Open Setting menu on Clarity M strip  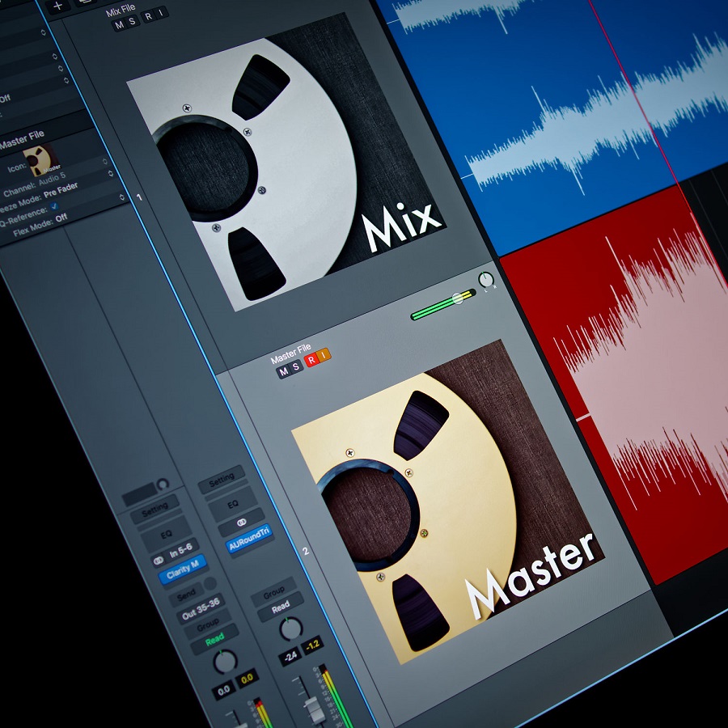coord(154,510)
